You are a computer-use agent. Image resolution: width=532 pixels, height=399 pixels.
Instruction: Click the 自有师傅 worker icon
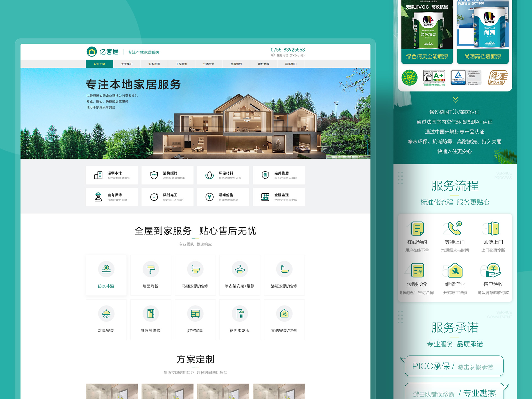[98, 197]
